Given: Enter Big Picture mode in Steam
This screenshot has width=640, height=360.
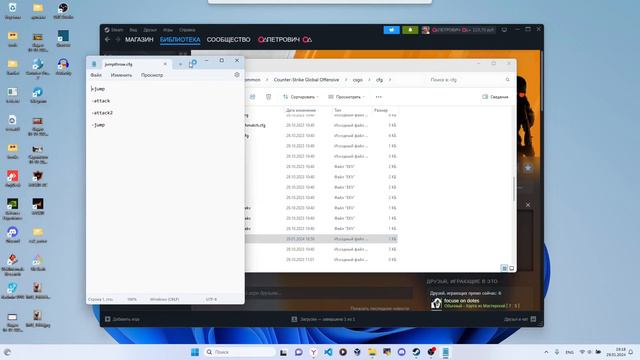Looking at the screenshot, I should click(x=504, y=30).
